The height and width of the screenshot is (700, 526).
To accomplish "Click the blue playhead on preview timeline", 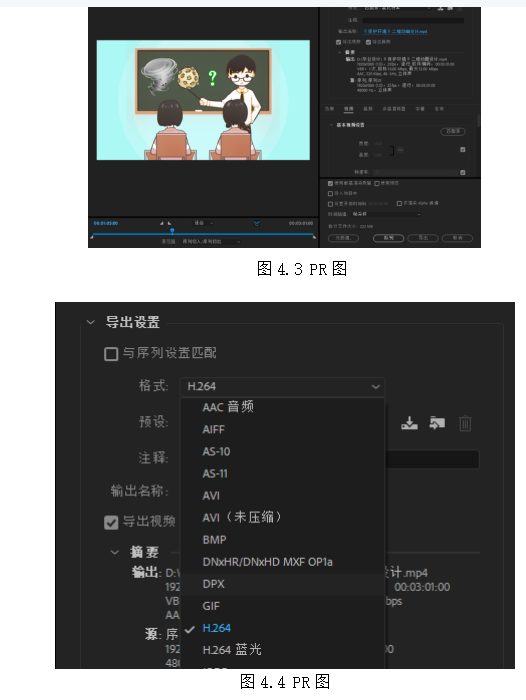I will point(172,231).
